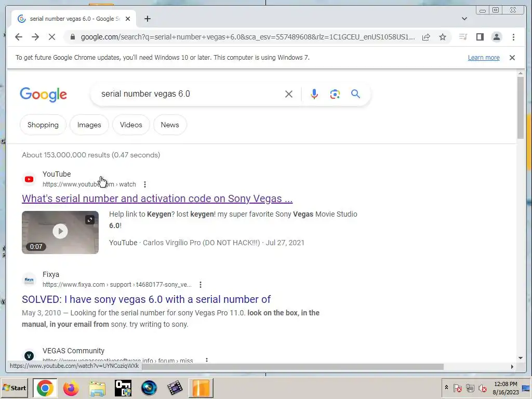
Task: Click the vertical scrollbar thumb
Action: tap(521, 108)
